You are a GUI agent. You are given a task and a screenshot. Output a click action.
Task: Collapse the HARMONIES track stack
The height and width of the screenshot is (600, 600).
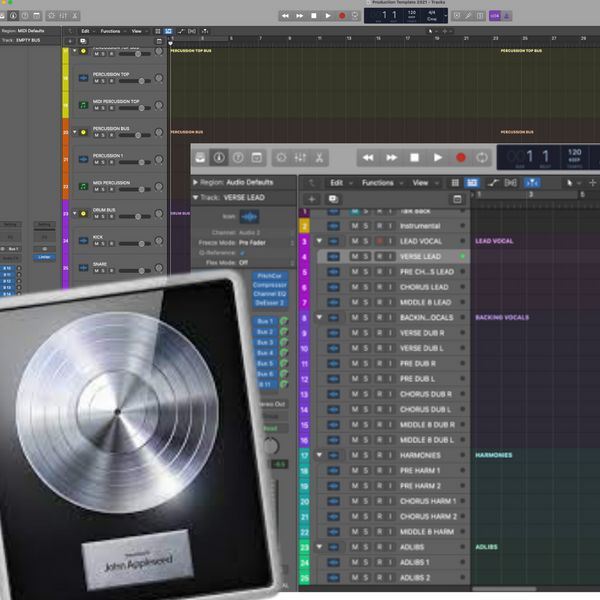pyautogui.click(x=320, y=455)
